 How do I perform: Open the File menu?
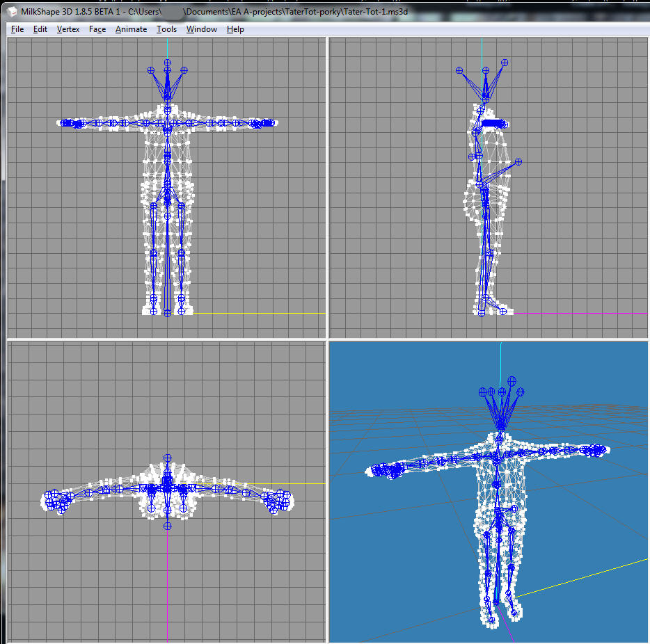(x=17, y=29)
